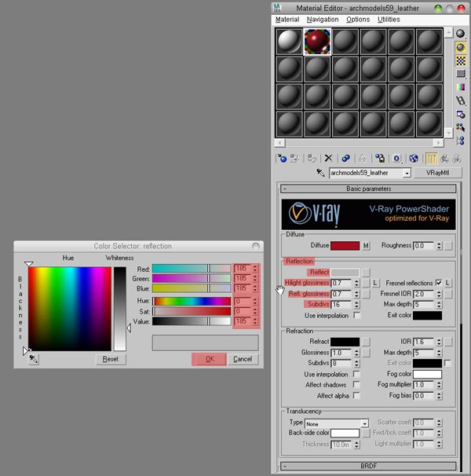Click the Roughness spinner arrows
471x476 pixels.
(x=439, y=246)
